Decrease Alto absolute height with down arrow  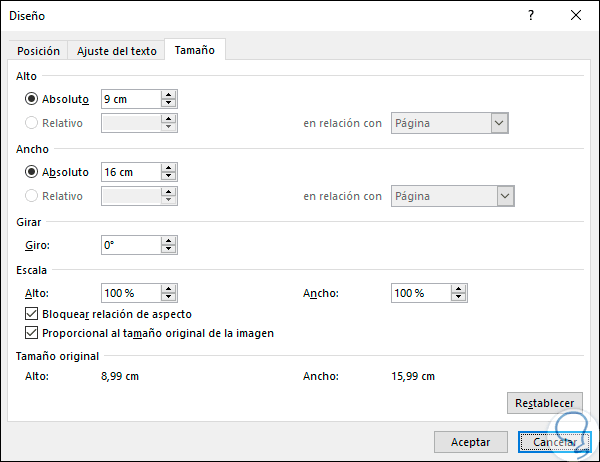169,103
